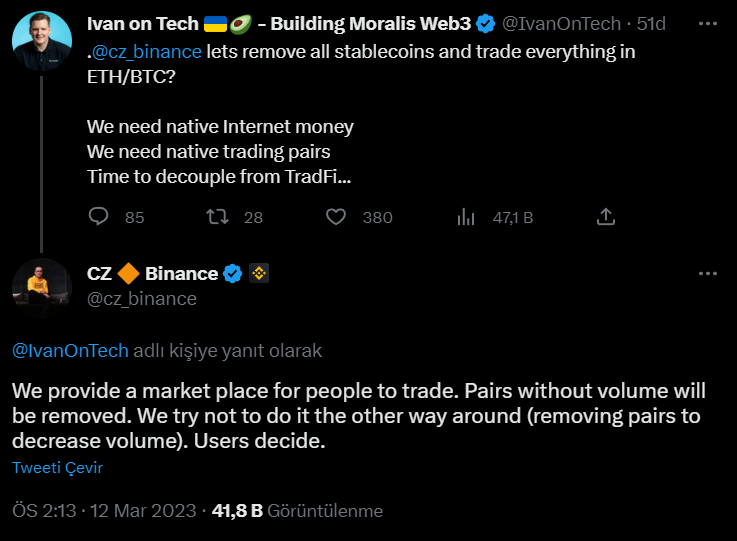Open more options on Ivan's tweet
The width and height of the screenshot is (737, 541).
click(x=708, y=23)
